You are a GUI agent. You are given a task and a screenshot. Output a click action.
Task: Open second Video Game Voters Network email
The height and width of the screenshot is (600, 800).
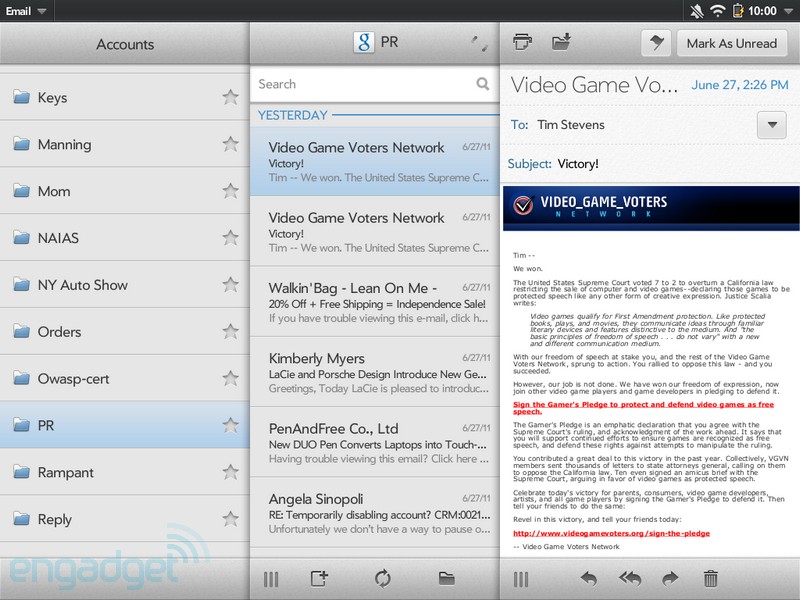click(374, 232)
